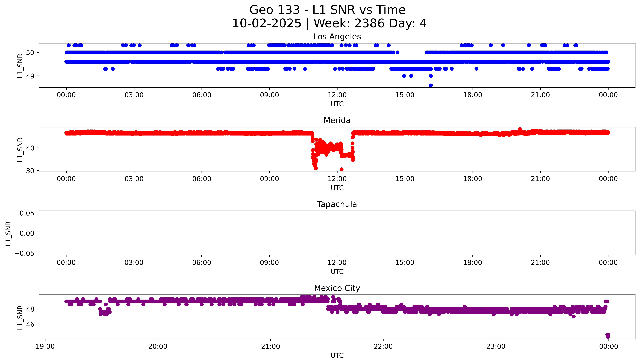Click the 09:00 tick label under Merida plot
Viewport: 640px width, 364px height.
(269, 179)
